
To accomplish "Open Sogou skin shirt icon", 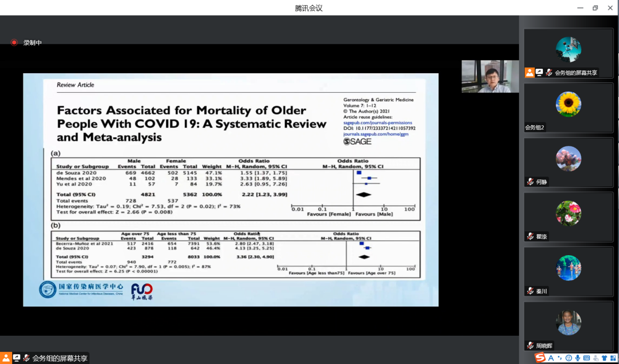I will [x=604, y=358].
